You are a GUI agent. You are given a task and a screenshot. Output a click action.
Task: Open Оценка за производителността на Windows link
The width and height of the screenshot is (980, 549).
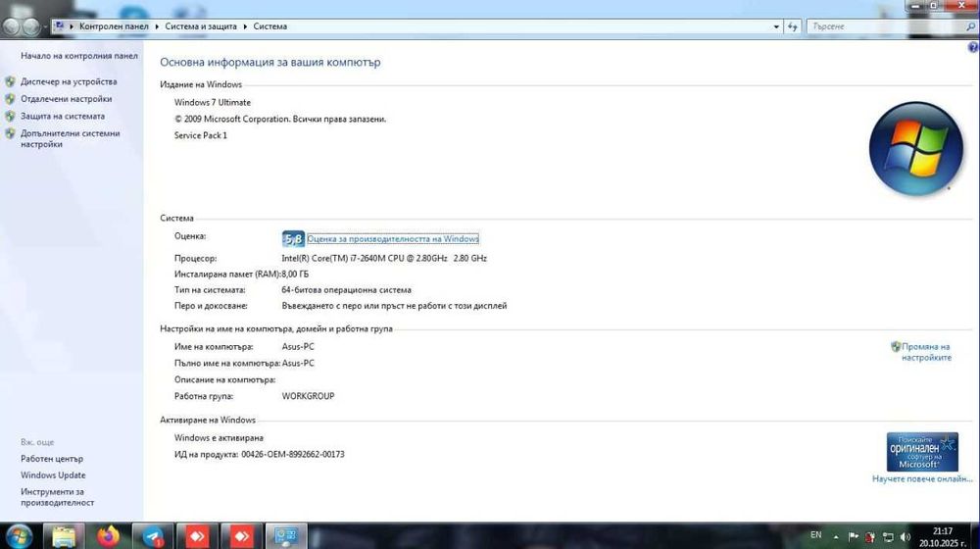[393, 239]
